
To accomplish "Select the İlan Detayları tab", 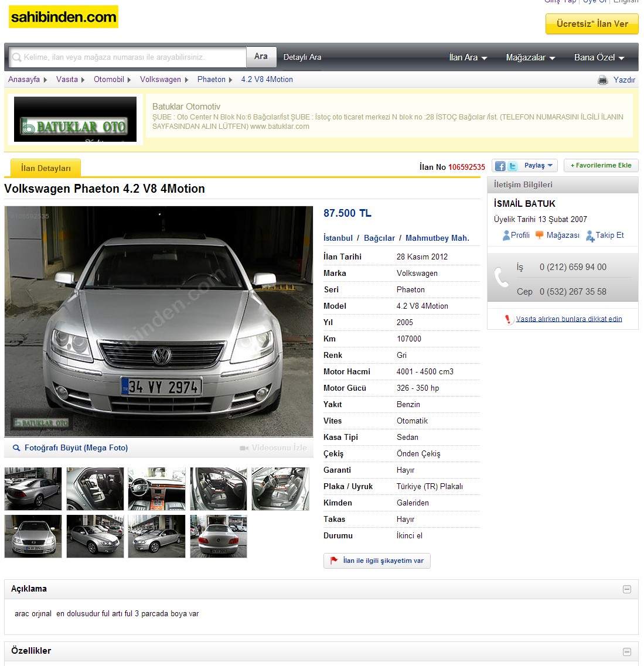I will [x=46, y=168].
